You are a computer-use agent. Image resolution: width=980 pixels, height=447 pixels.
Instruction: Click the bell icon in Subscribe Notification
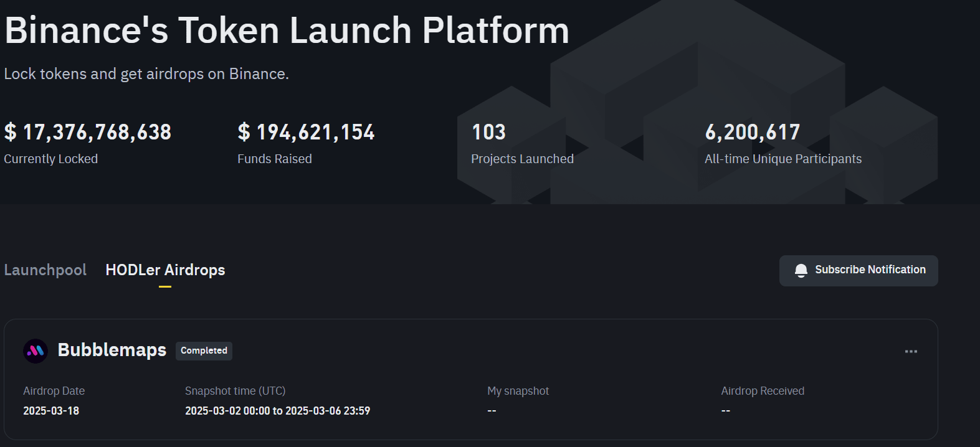click(801, 270)
